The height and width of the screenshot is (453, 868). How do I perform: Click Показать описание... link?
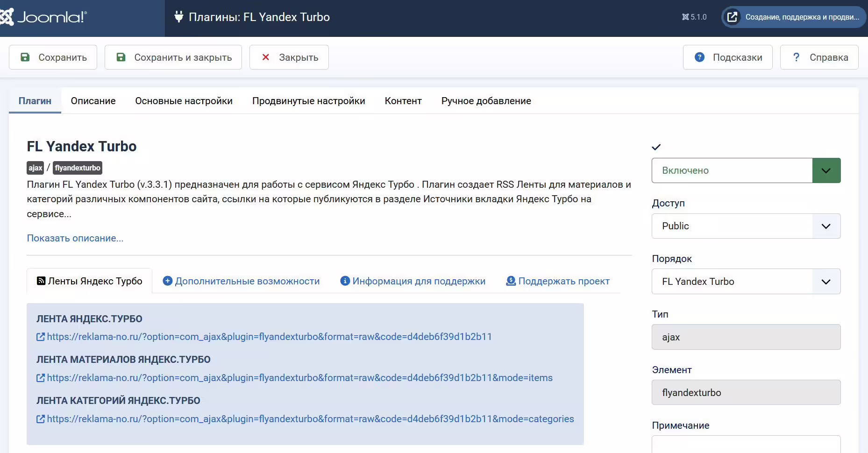[x=75, y=238]
